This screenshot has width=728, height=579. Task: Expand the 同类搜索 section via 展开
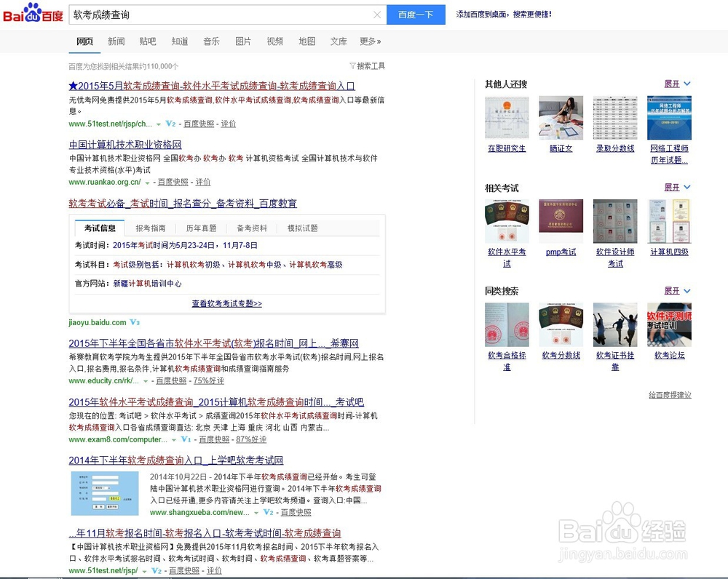[x=677, y=290]
